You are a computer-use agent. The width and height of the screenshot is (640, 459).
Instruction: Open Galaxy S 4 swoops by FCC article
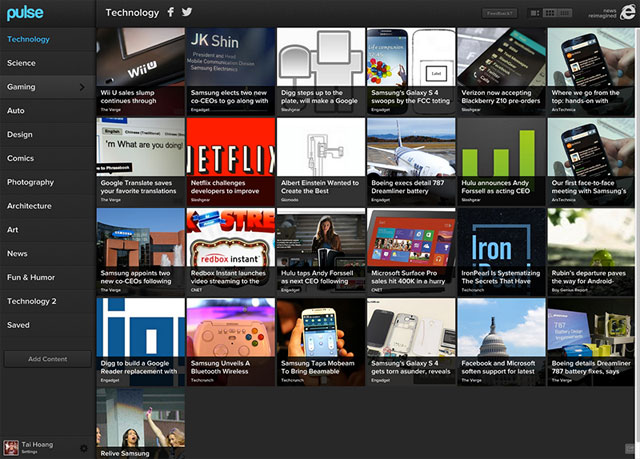click(x=411, y=71)
